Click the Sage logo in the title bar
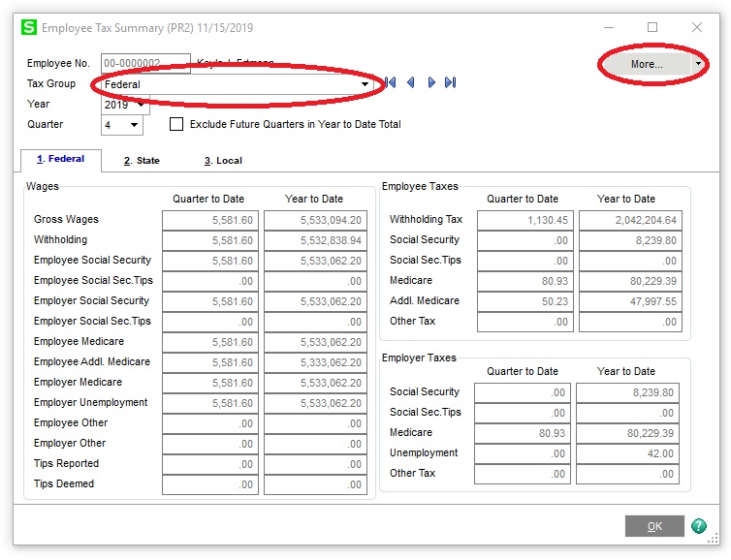731x560 pixels. 29,27
